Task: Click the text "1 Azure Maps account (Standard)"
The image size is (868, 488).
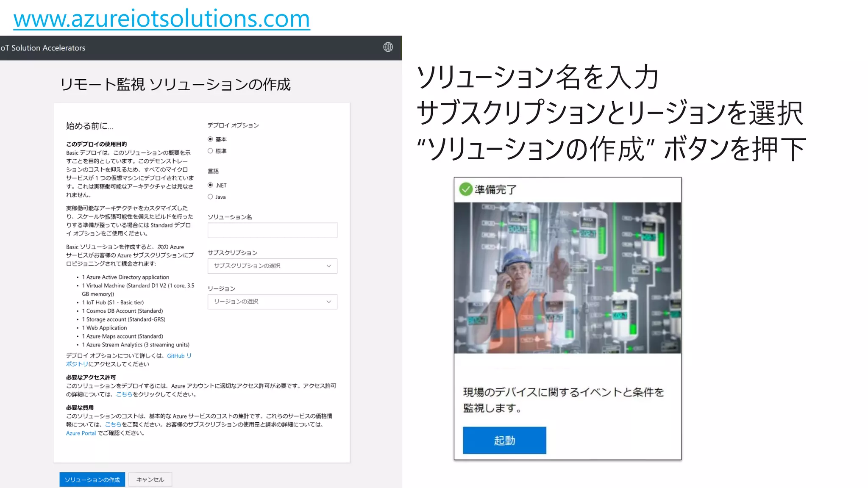Action: 122,336
